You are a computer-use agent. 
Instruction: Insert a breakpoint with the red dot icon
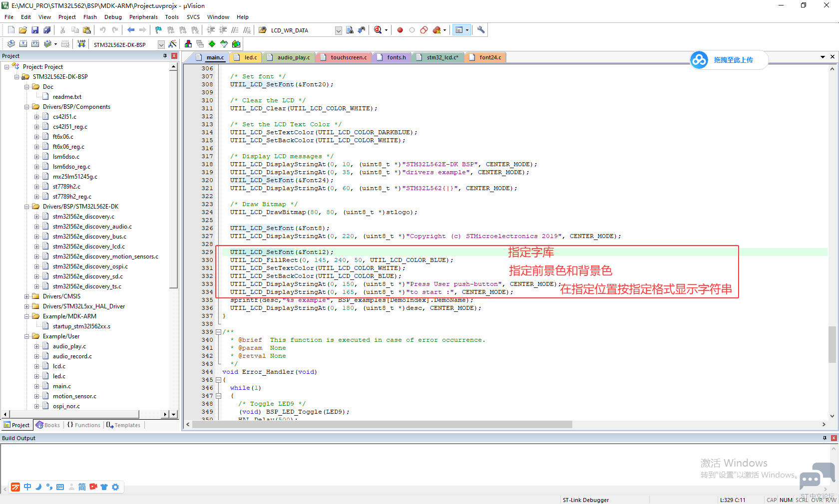tap(400, 30)
